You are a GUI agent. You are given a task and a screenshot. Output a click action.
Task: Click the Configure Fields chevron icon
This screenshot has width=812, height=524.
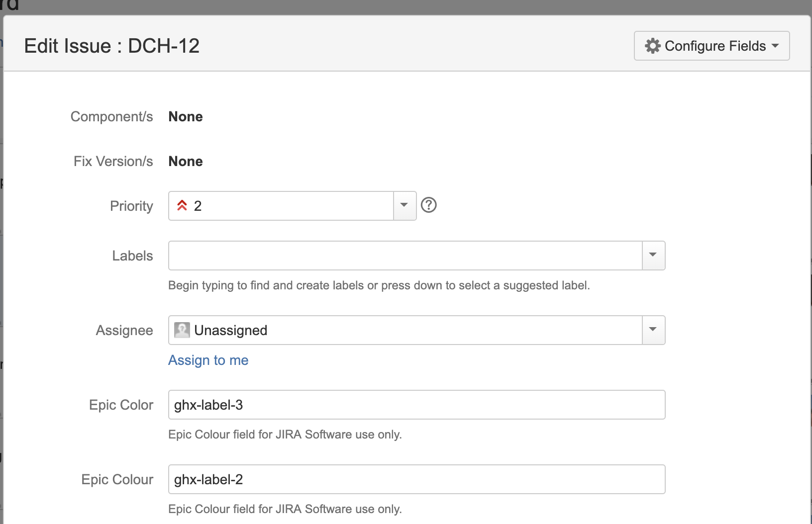[776, 46]
